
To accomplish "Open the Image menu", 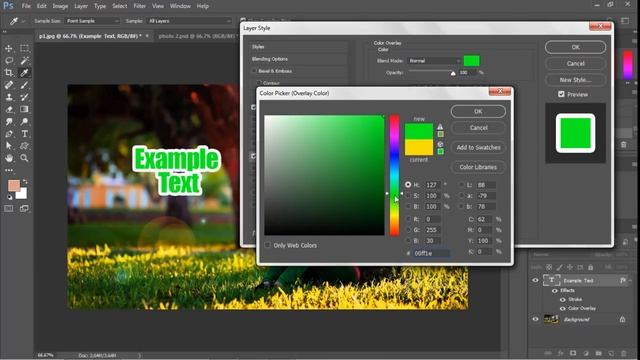I will (60, 6).
